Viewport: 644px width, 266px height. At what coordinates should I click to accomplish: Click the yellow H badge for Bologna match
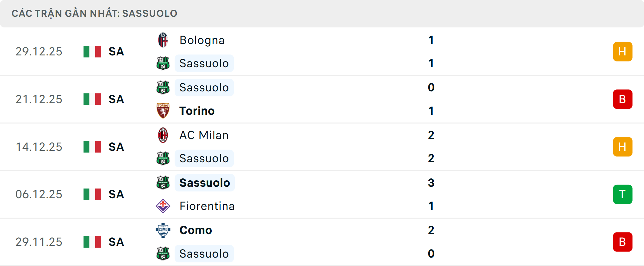point(623,52)
